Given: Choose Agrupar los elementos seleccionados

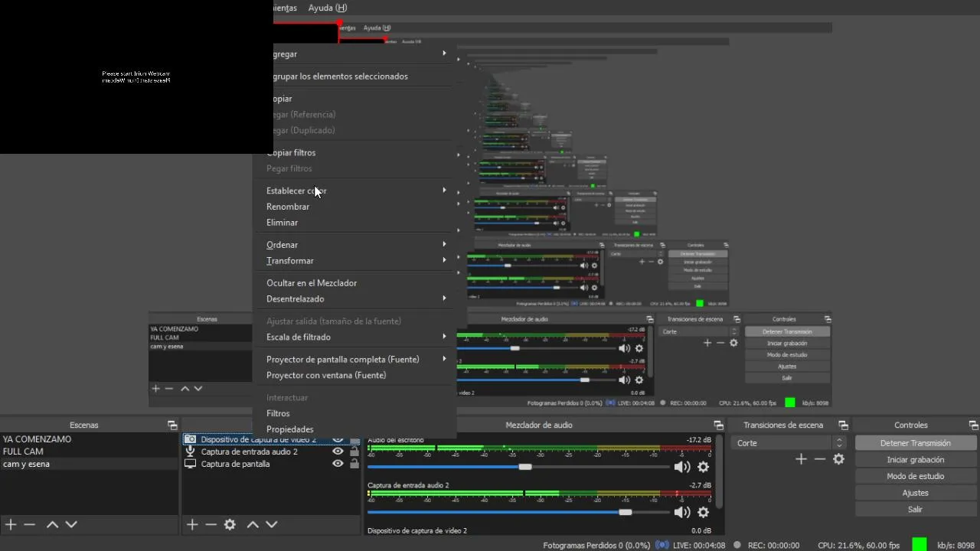Looking at the screenshot, I should [354, 77].
